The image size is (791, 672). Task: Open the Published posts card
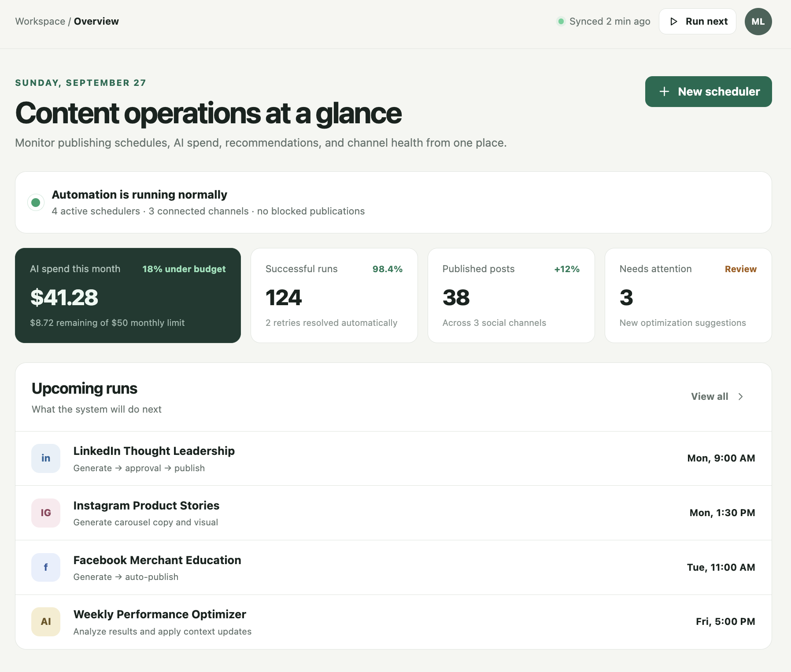[x=511, y=295]
